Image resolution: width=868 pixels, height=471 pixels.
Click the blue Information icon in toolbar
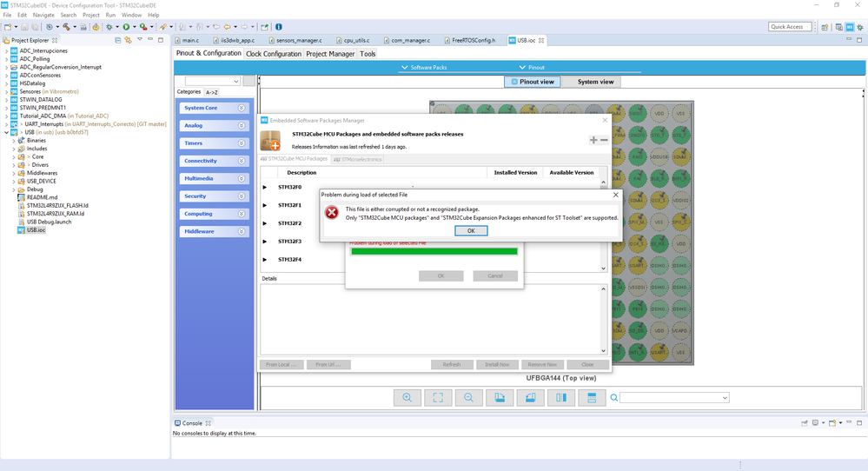click(278, 27)
